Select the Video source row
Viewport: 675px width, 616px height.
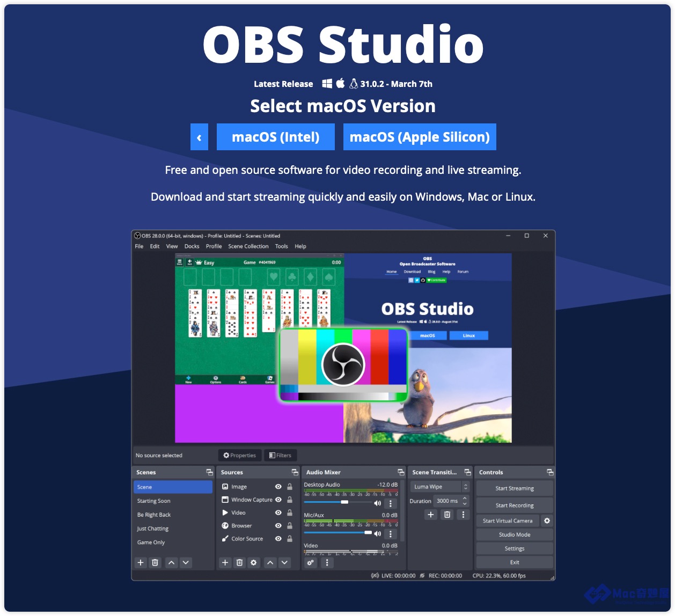coord(258,513)
